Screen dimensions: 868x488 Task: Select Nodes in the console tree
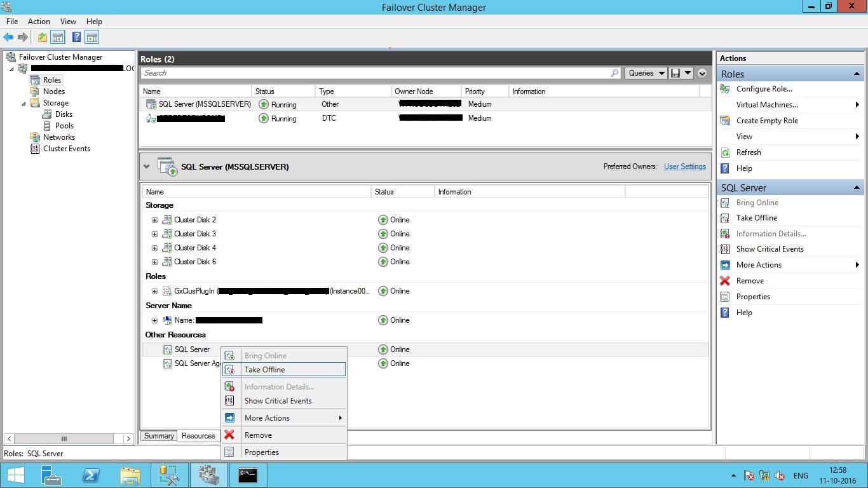pos(54,91)
